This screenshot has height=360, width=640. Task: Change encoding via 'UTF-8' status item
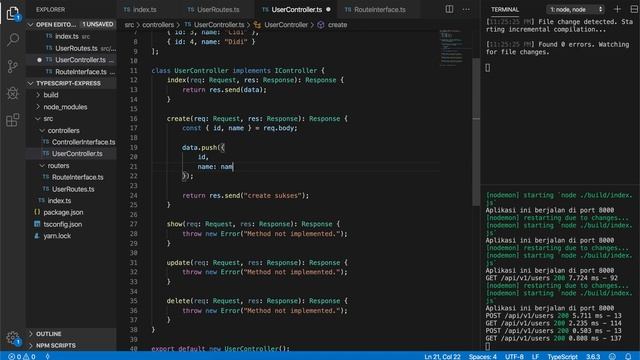coord(514,356)
